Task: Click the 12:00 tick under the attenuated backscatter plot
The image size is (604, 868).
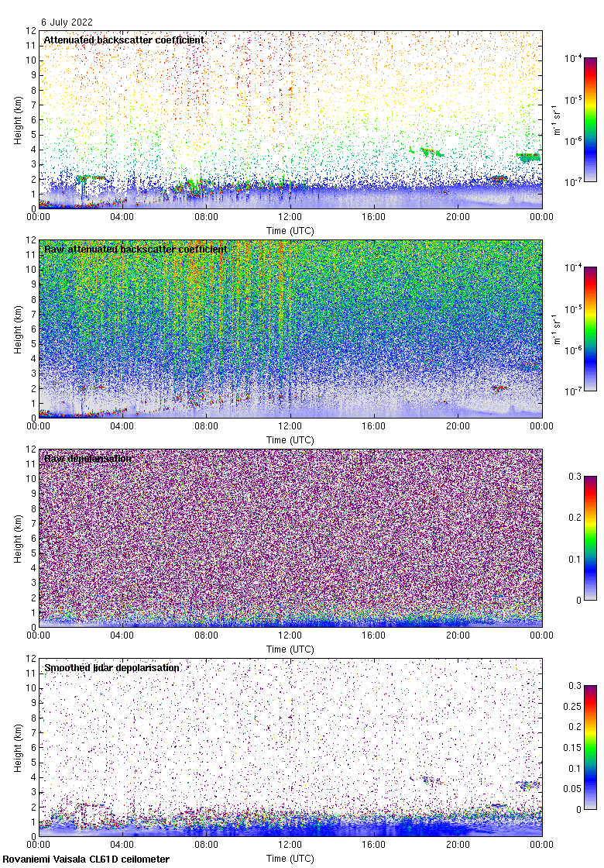Action: click(290, 217)
